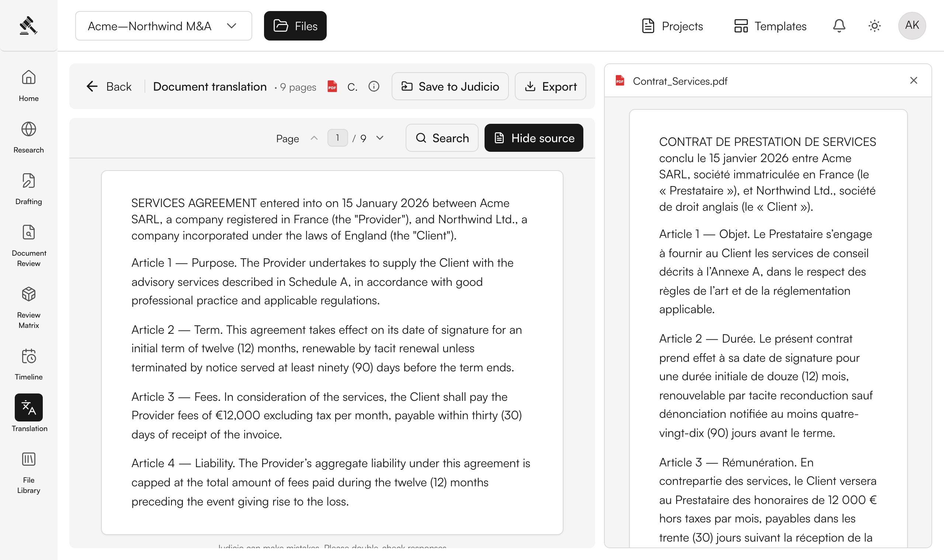This screenshot has height=560, width=944.
Task: Go to previous page with up chevron
Action: [314, 138]
